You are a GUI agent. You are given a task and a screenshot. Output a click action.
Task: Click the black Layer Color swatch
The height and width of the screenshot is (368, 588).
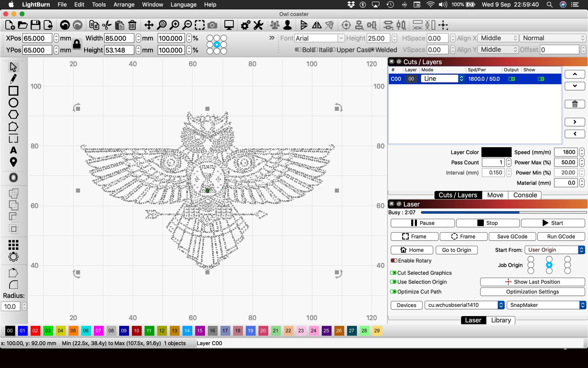click(496, 152)
